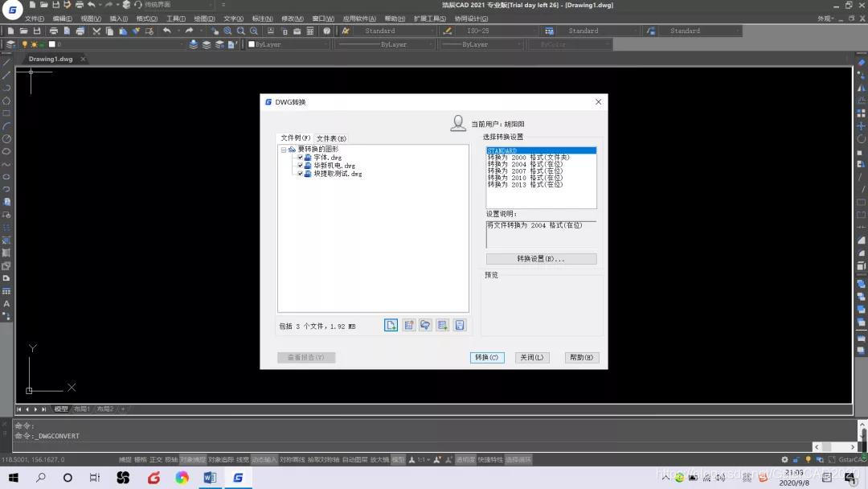Switch to the 布局1 layout tab
The width and height of the screenshot is (868, 489).
pos(81,409)
